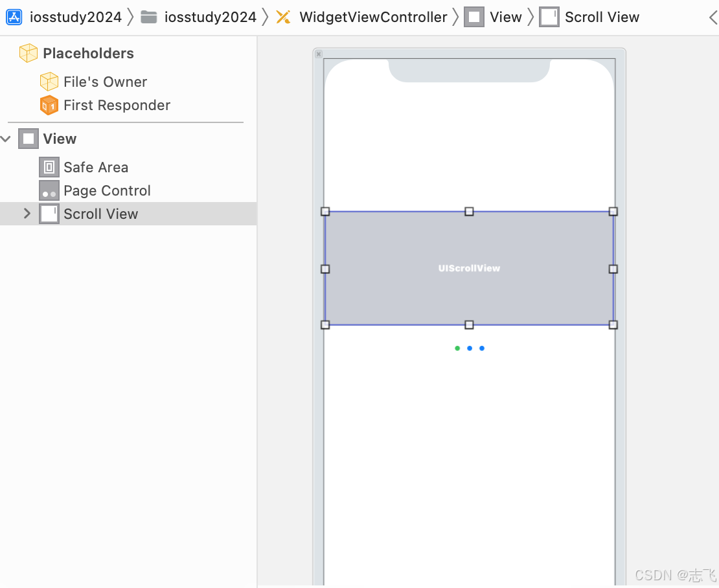Select the File's Owner cube icon
The image size is (719, 588).
coord(49,82)
